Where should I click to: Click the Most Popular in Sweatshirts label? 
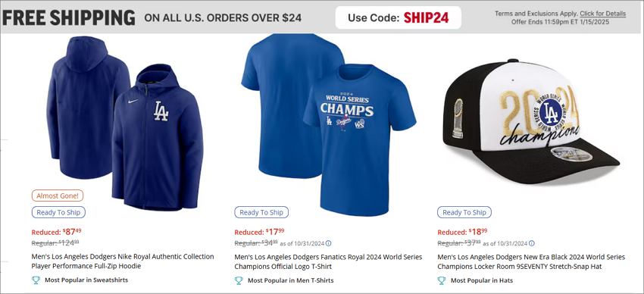click(86, 280)
